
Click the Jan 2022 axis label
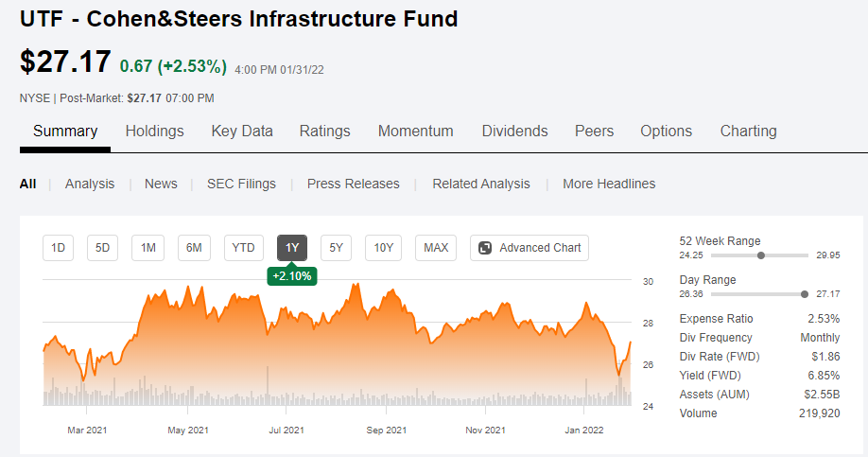pos(584,430)
